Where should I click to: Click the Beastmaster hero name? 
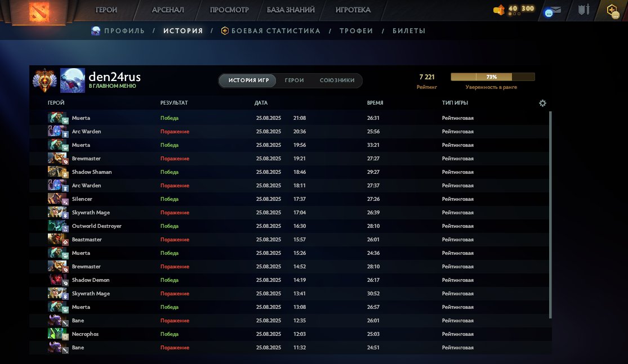(87, 240)
